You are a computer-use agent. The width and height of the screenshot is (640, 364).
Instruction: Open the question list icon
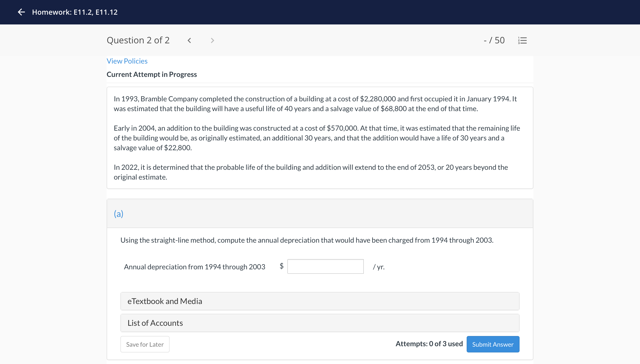coord(522,40)
